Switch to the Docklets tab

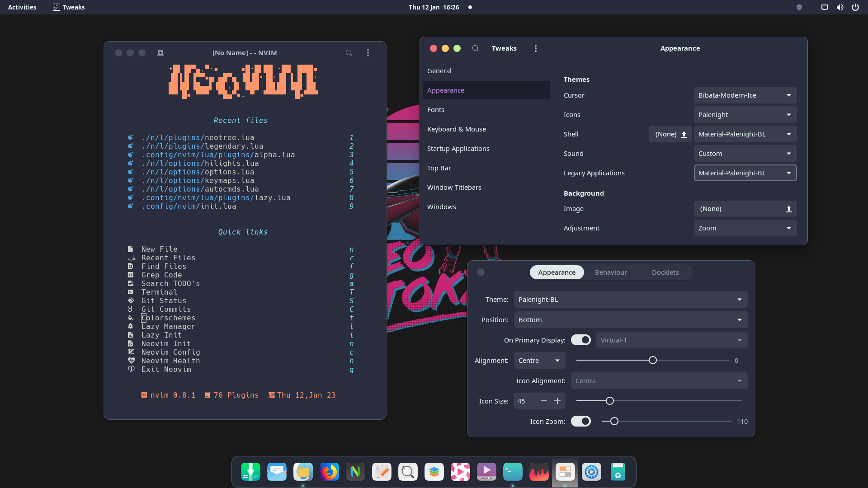click(665, 272)
